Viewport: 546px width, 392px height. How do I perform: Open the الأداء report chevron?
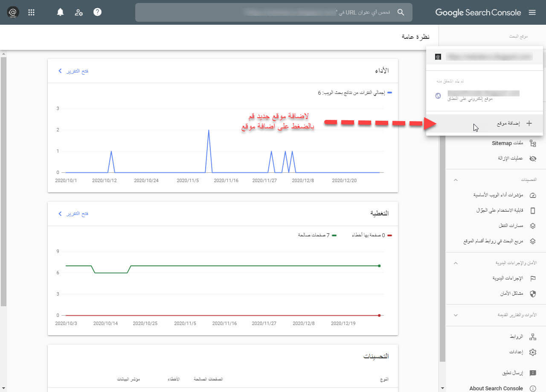[x=60, y=71]
